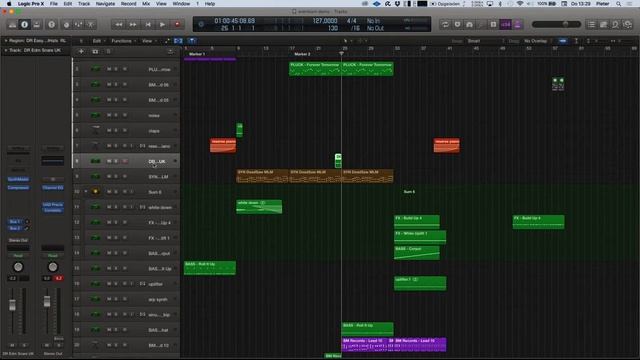Image resolution: width=640 pixels, height=360 pixels.
Task: Expand the Region inspector disclosure triangle
Action: tap(6, 41)
